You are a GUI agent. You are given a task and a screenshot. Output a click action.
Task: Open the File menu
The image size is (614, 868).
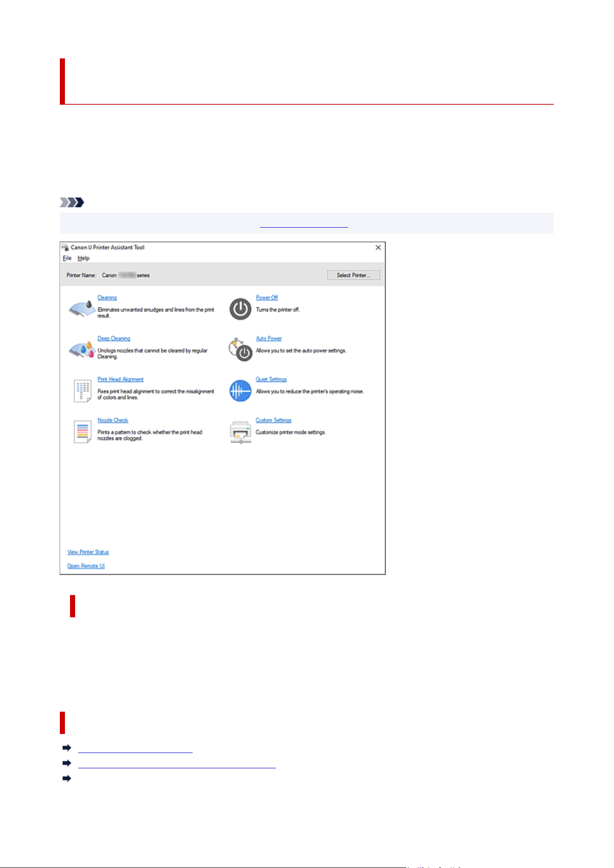click(x=67, y=258)
